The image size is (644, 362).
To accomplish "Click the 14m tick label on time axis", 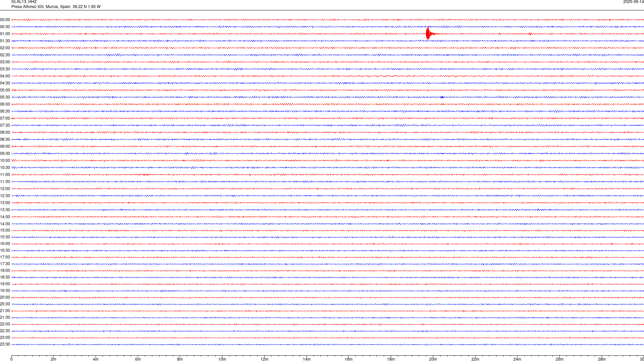I will (x=307, y=359).
